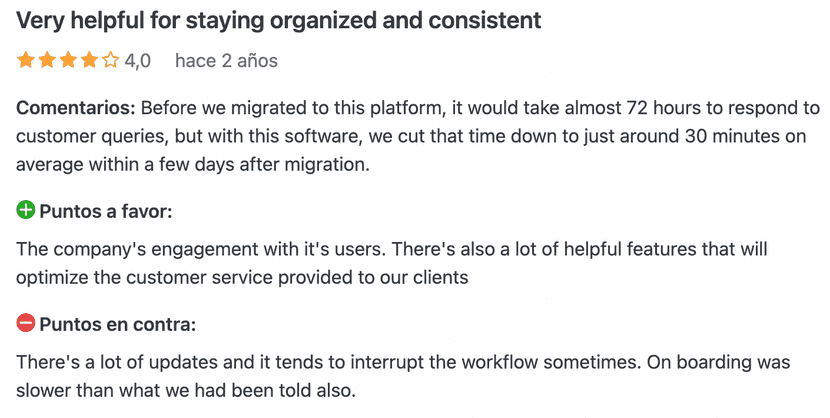
Task: Click the "hace 2 años" date label
Action: point(226,61)
